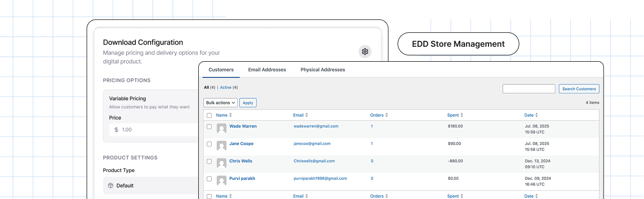This screenshot has height=199, width=644.
Task: Click the Apply button
Action: pyautogui.click(x=248, y=103)
